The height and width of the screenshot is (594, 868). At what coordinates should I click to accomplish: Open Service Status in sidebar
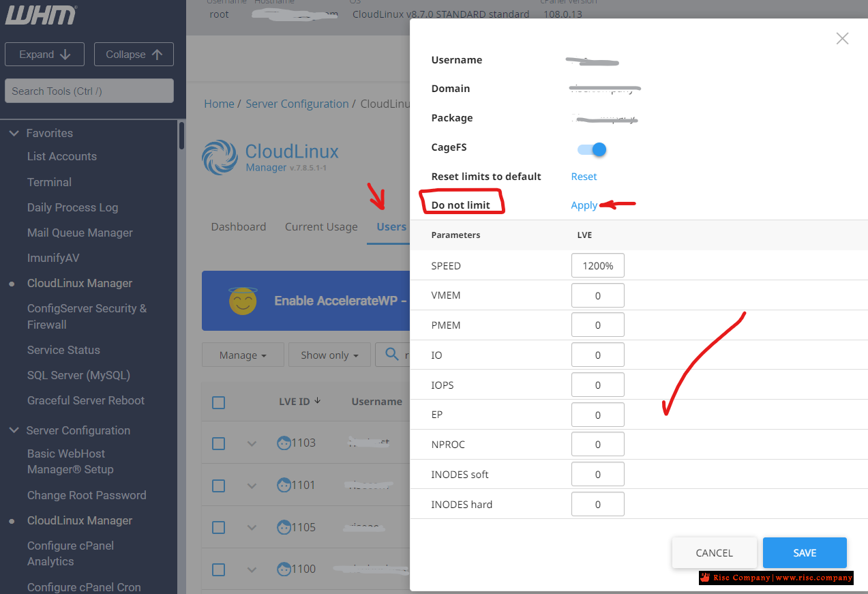(x=63, y=350)
